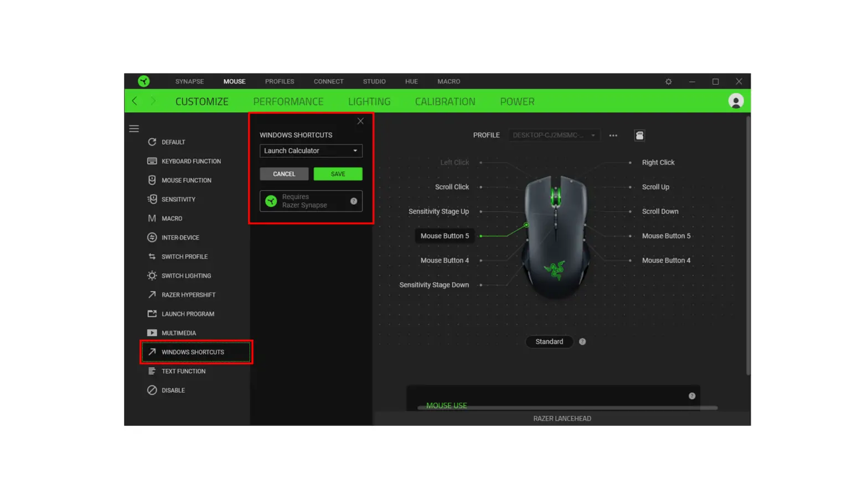Select the Keyboard Function icon

click(x=152, y=161)
